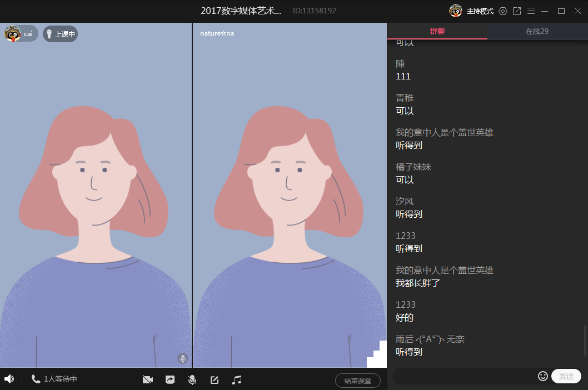Start screen sharing from bottom toolbar
The image size is (588, 390).
coord(170,380)
